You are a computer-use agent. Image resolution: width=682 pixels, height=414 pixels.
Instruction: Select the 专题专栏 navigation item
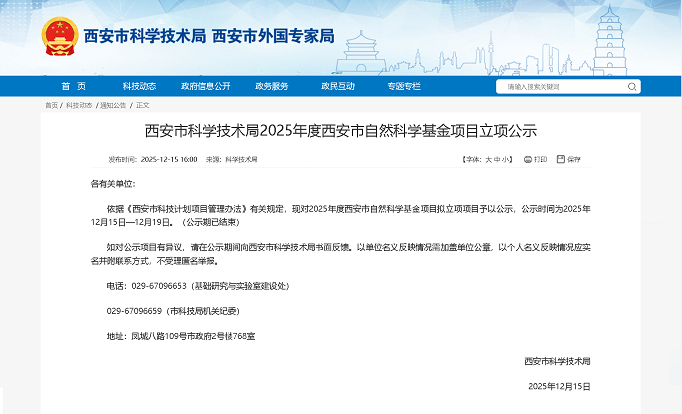tap(404, 86)
